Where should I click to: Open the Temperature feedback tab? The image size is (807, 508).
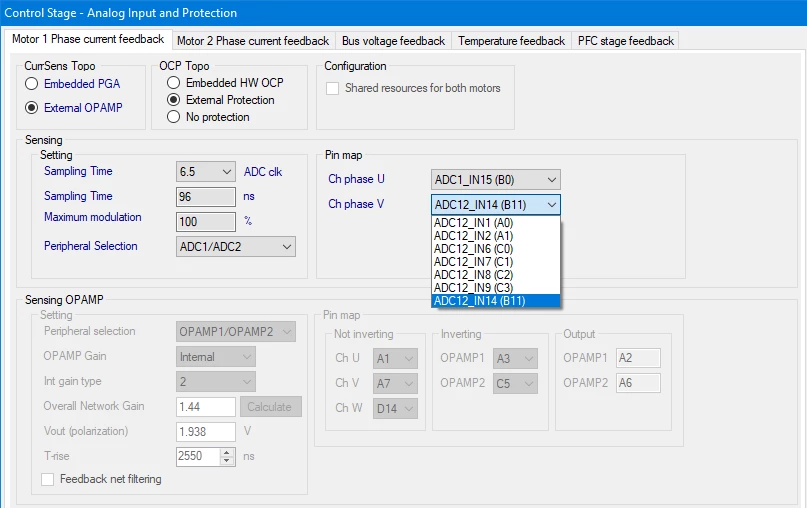(x=511, y=41)
